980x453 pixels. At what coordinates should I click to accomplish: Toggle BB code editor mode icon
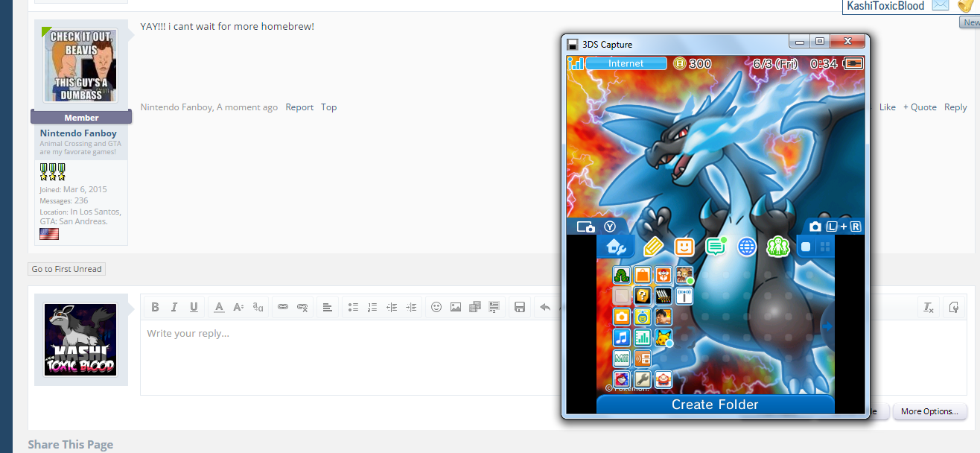pyautogui.click(x=954, y=307)
